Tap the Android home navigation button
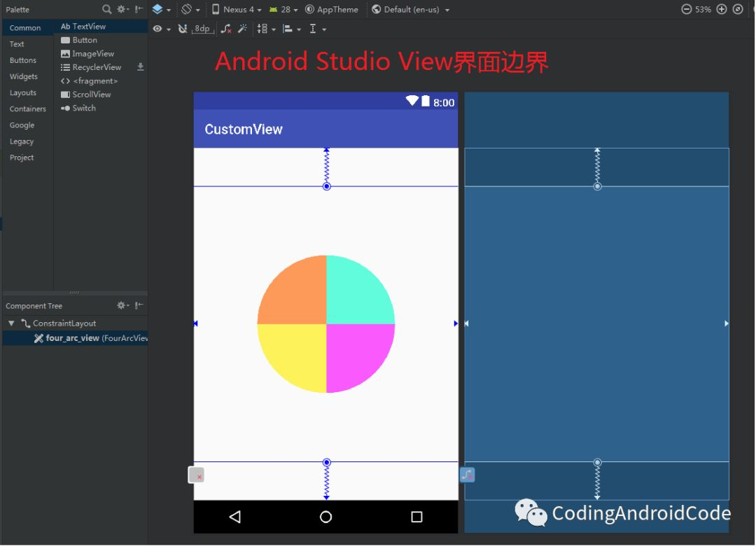Screen dimensions: 756x549 pyautogui.click(x=326, y=517)
